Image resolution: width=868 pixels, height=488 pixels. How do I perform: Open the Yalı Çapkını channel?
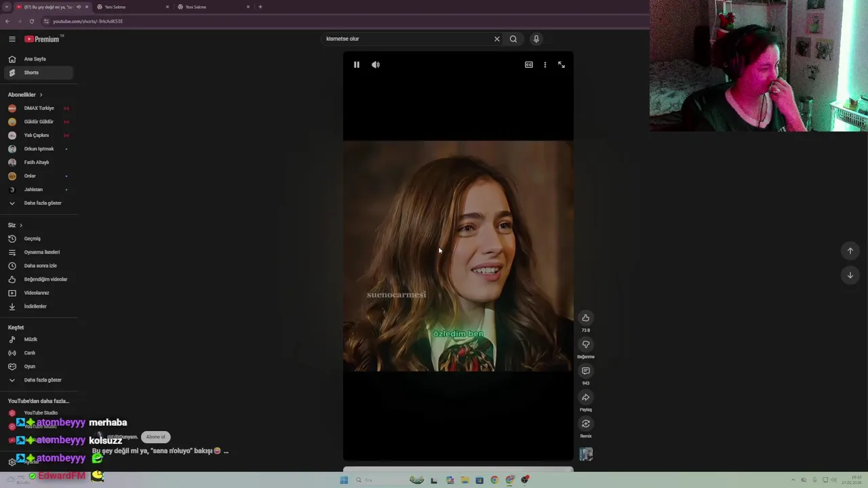[39, 136]
